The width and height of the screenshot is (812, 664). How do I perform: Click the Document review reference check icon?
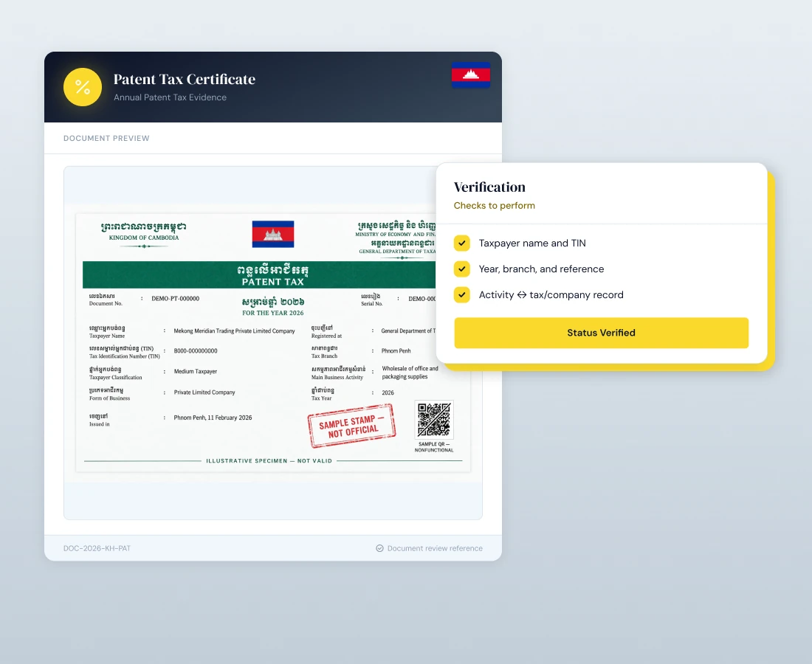point(379,548)
